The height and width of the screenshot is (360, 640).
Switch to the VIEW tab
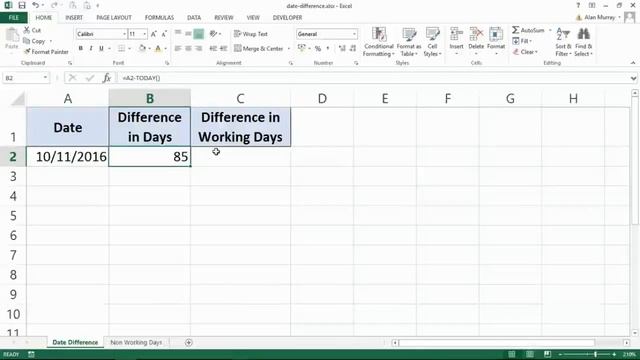tap(253, 18)
